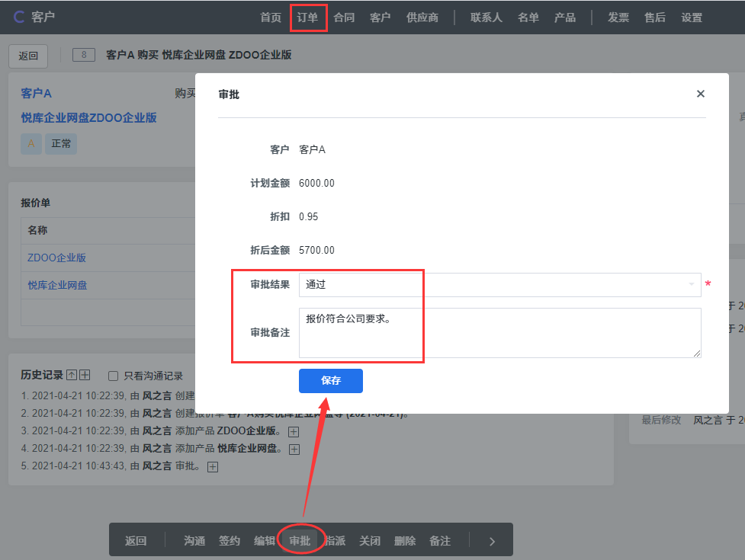Click 指派 in the bottom action bar

[335, 541]
